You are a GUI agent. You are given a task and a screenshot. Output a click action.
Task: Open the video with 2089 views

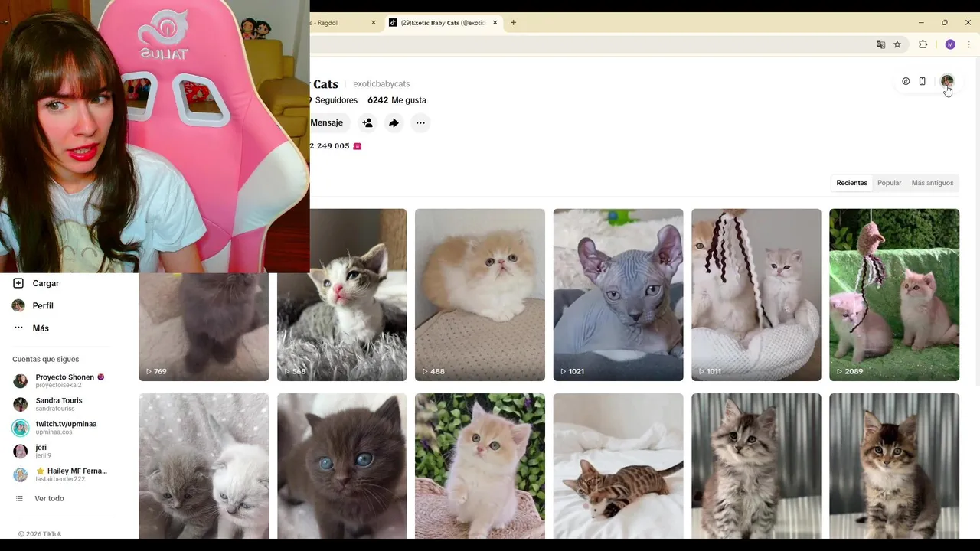(894, 295)
